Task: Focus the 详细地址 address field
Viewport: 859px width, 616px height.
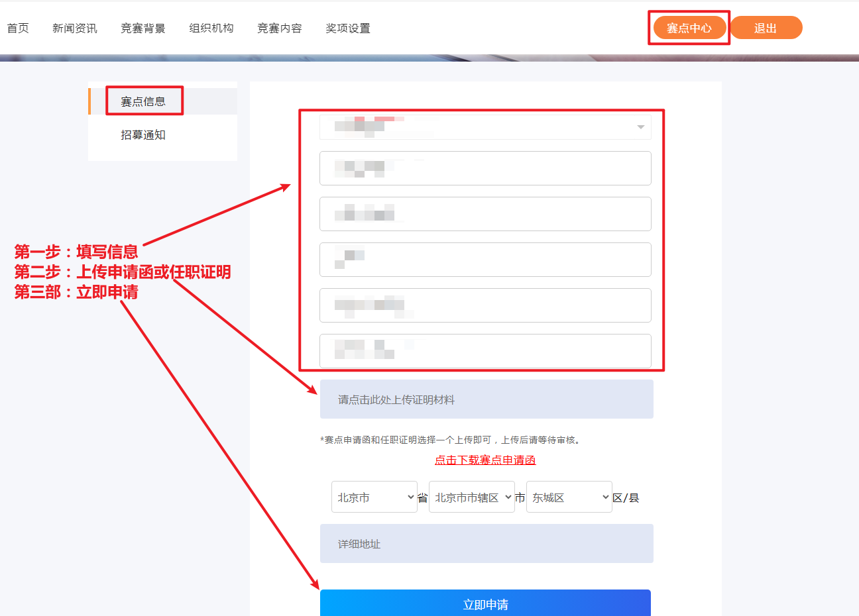Action: pyautogui.click(x=487, y=544)
